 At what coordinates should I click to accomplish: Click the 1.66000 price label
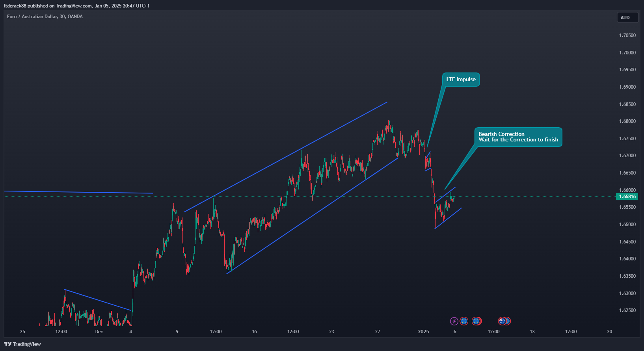click(x=627, y=190)
